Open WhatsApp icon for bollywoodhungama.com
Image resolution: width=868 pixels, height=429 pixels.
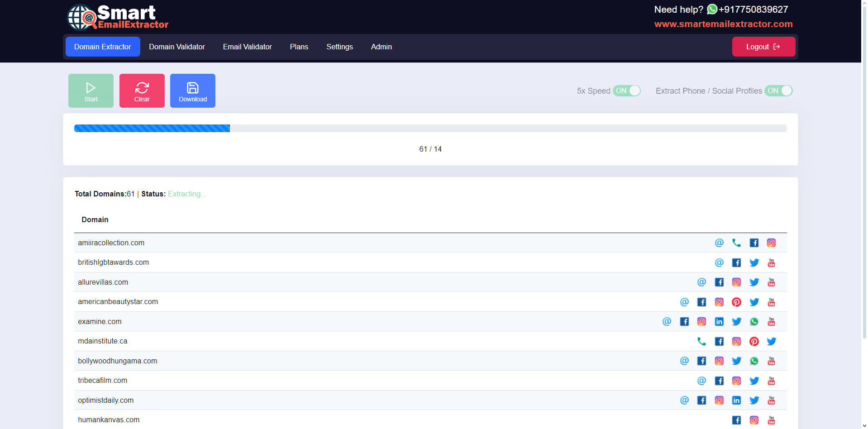(x=754, y=361)
